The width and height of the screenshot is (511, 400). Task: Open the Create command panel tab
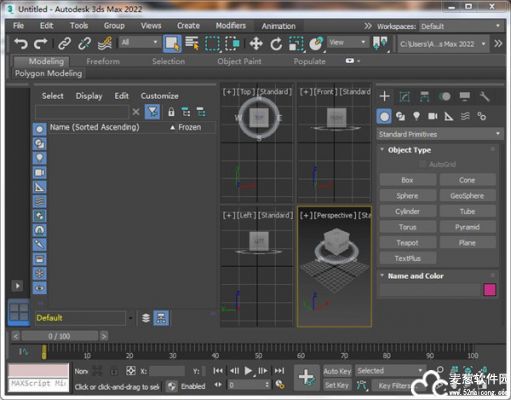(x=385, y=96)
